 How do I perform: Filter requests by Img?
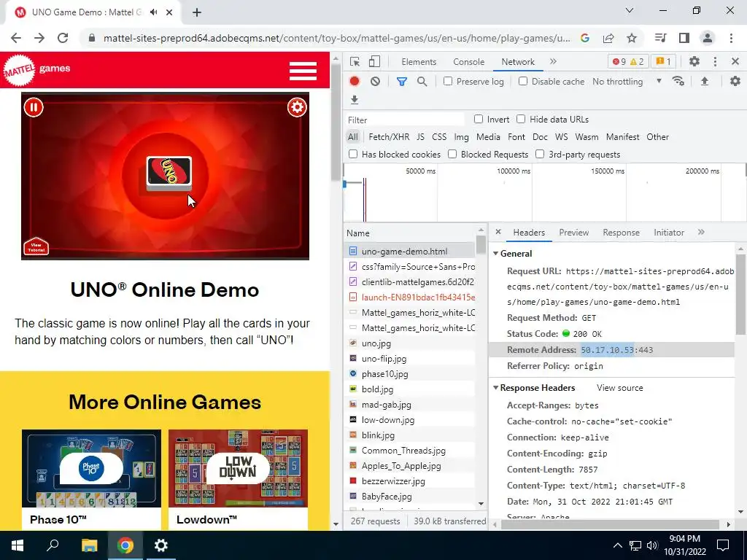(461, 137)
